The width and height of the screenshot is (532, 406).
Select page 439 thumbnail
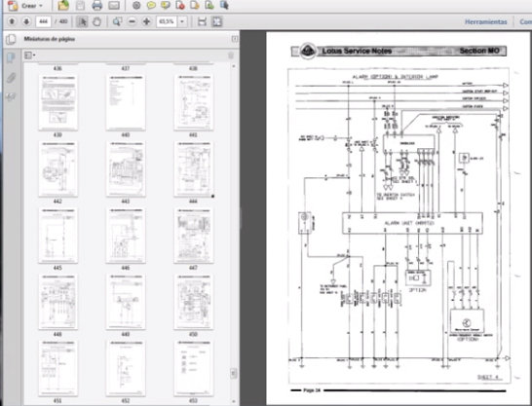coord(57,102)
